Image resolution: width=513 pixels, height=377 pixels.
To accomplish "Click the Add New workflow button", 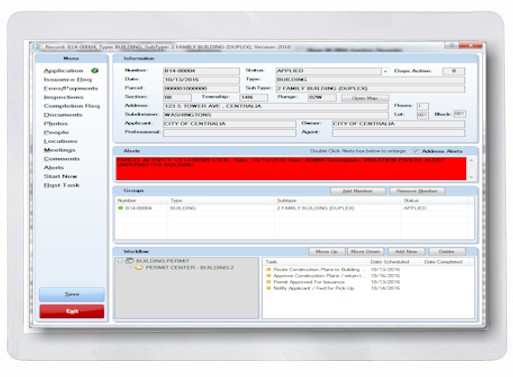I will [x=406, y=252].
